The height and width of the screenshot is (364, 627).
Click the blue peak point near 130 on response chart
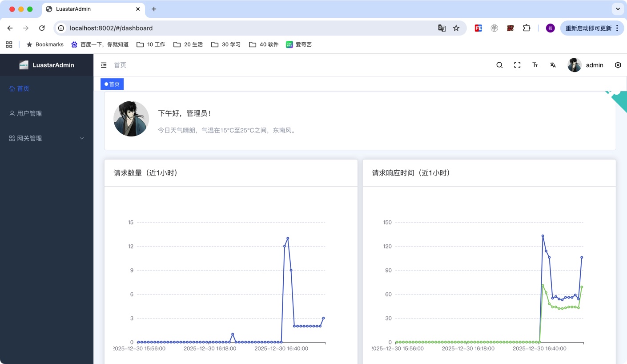click(x=543, y=236)
